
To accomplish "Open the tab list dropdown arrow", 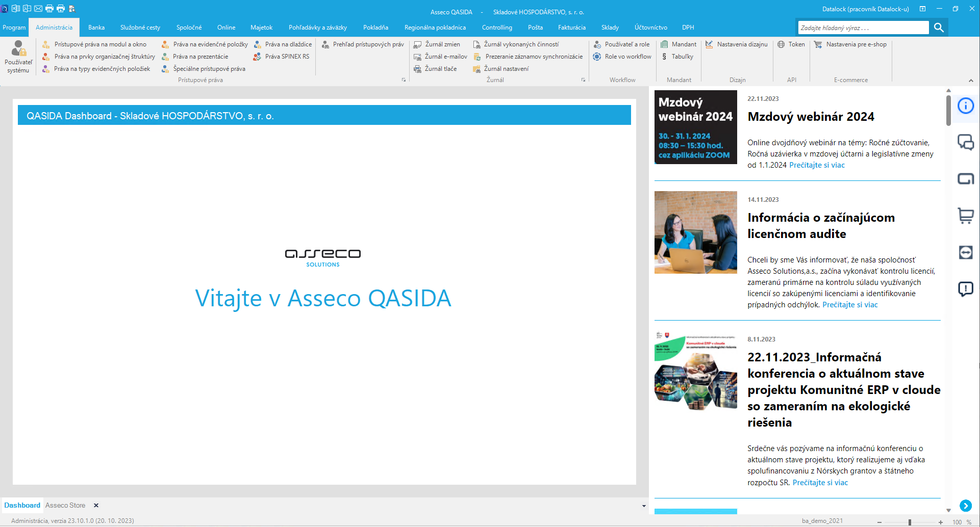I will point(644,506).
